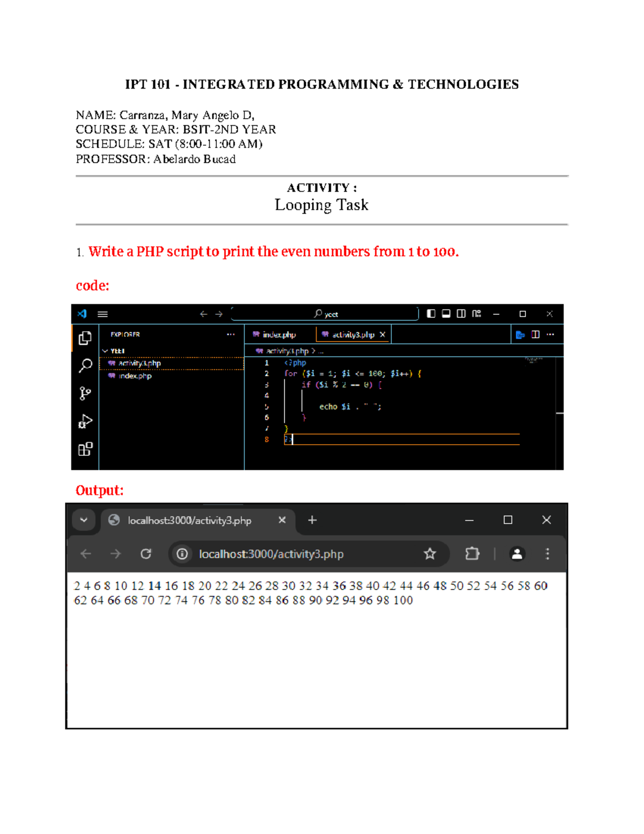Toggle the bookmark star for activity3.php

pos(429,553)
